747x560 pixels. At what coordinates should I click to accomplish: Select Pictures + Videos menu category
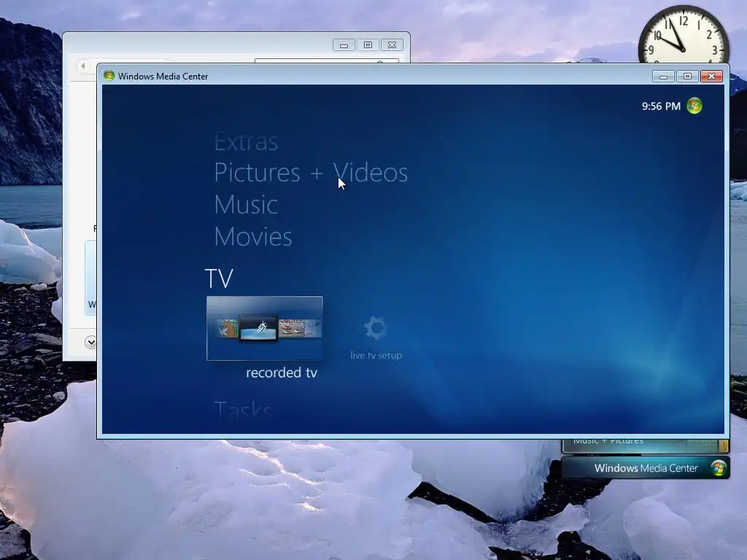(311, 172)
